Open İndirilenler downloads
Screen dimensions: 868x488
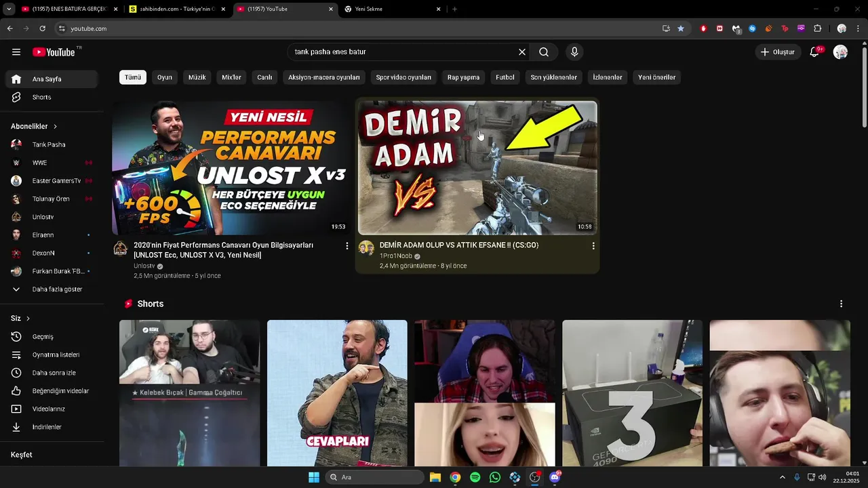coord(52,427)
